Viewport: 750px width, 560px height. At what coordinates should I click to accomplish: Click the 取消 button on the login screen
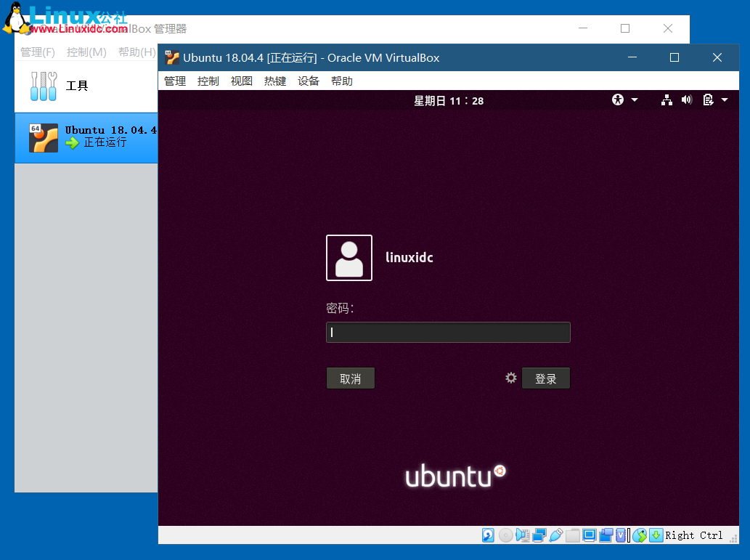coord(351,378)
